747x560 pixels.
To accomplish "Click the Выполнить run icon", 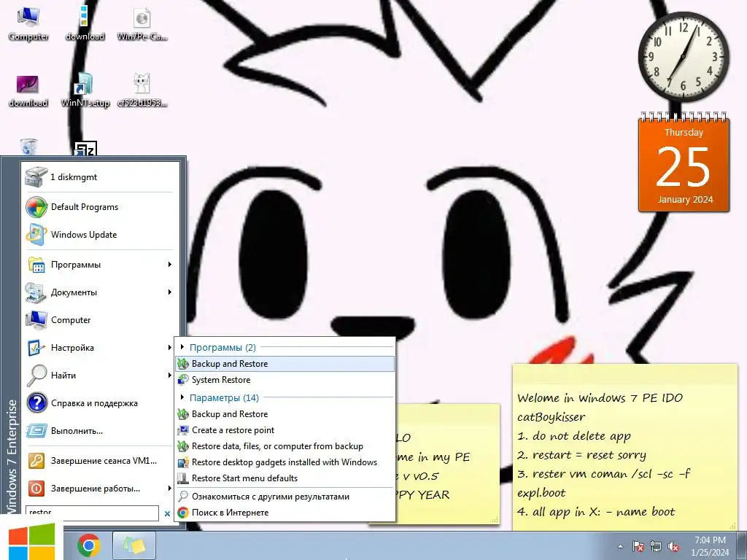I will 36,431.
